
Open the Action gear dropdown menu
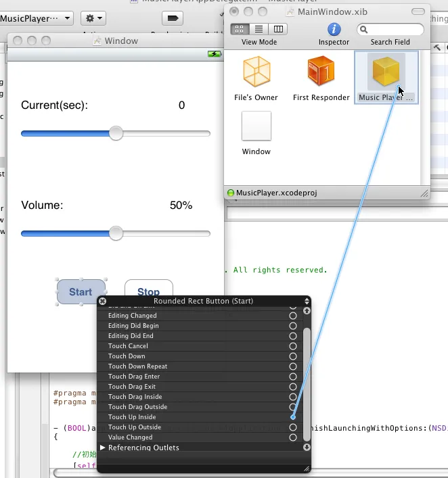93,18
